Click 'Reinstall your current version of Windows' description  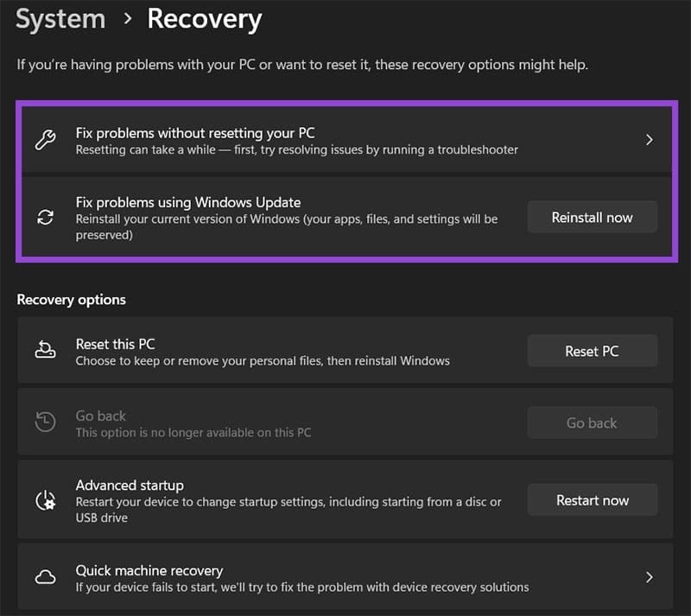(x=287, y=226)
